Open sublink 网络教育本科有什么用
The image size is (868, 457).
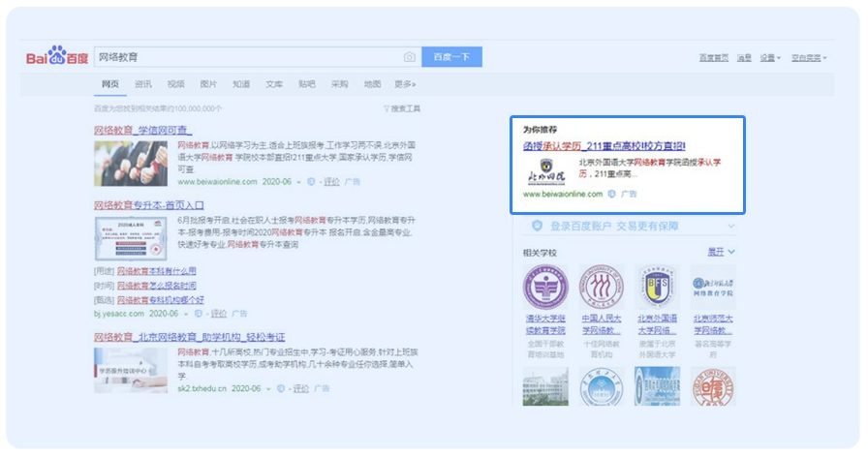[157, 271]
